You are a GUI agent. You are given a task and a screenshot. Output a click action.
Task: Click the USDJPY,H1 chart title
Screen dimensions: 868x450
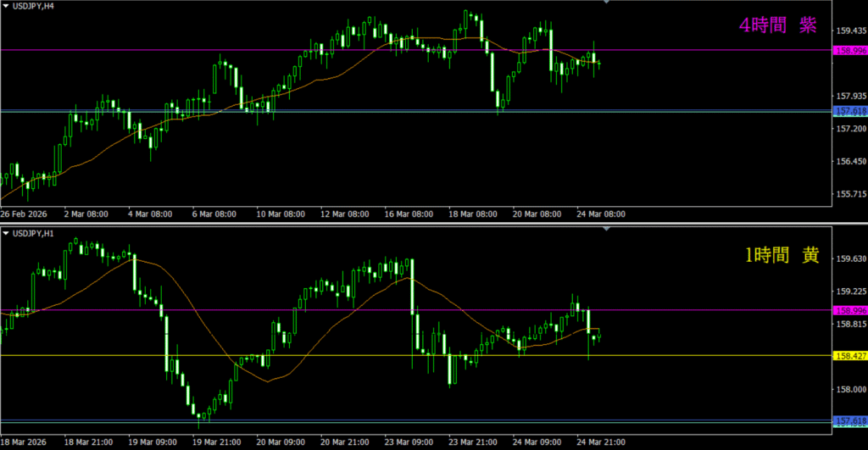coord(35,233)
